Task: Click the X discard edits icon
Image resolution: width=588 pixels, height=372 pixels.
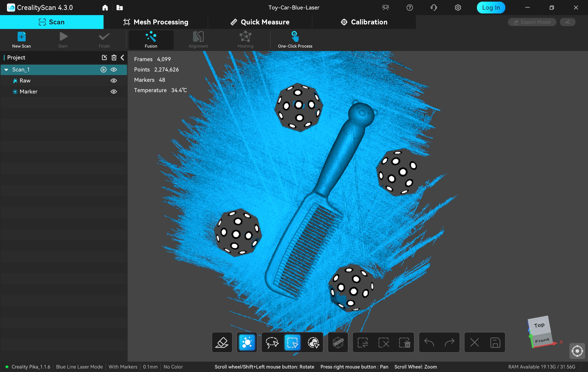Action: (x=474, y=342)
